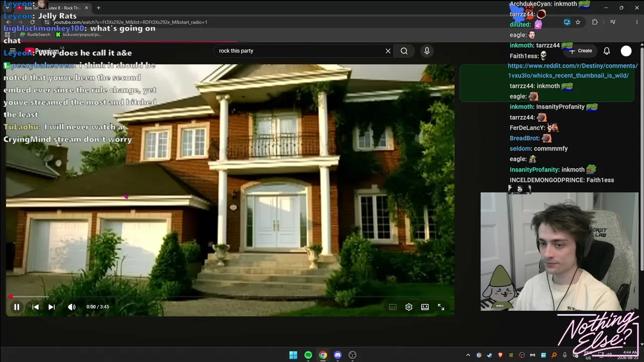Open the install app icon in address bar
This screenshot has width=644, height=362.
pyautogui.click(x=567, y=22)
